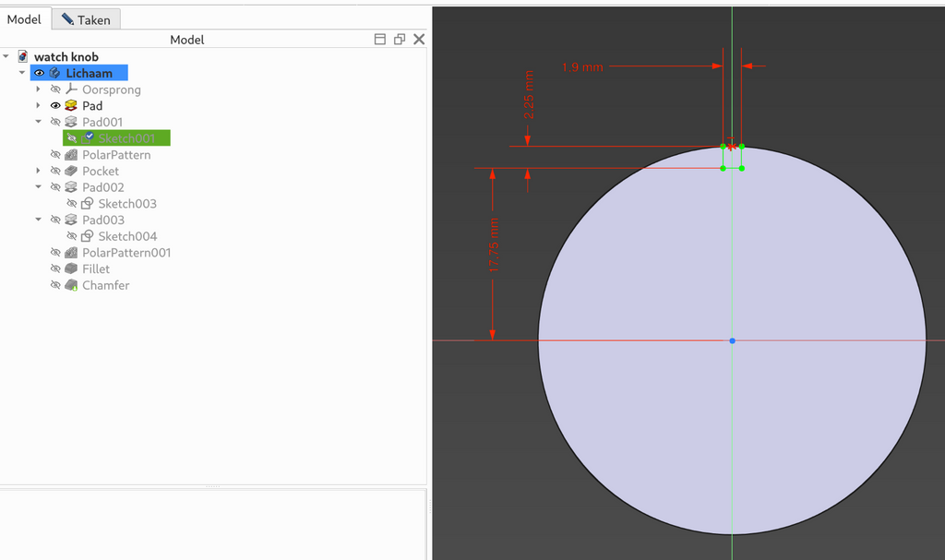Click the 17.75 mm dimension constraint
Viewport: 945px width, 560px height.
click(x=495, y=245)
